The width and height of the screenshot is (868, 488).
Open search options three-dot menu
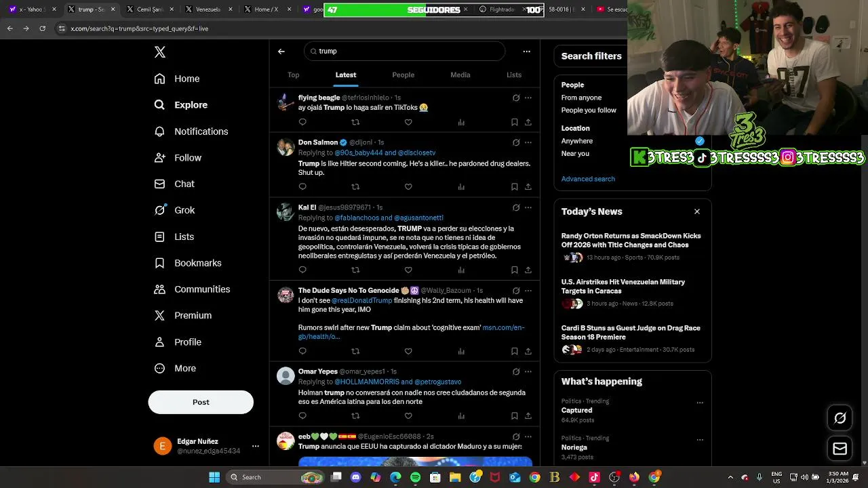(526, 52)
